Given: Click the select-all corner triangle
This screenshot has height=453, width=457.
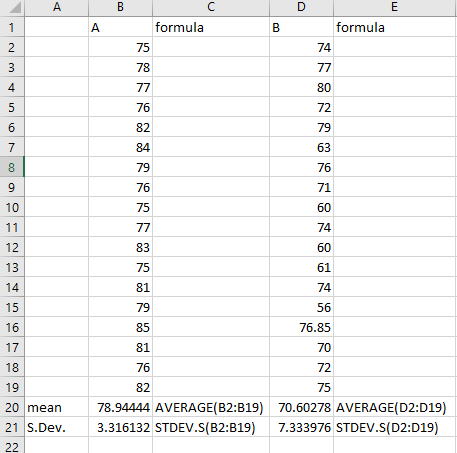Looking at the screenshot, I should (14, 8).
